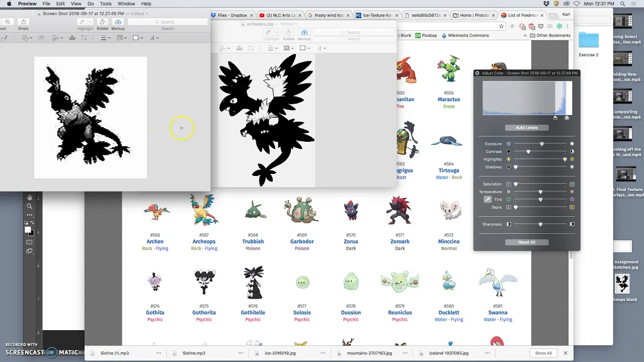644x362 pixels.
Task: Click the Tint eyedropper in Adjust Color
Action: [x=487, y=199]
